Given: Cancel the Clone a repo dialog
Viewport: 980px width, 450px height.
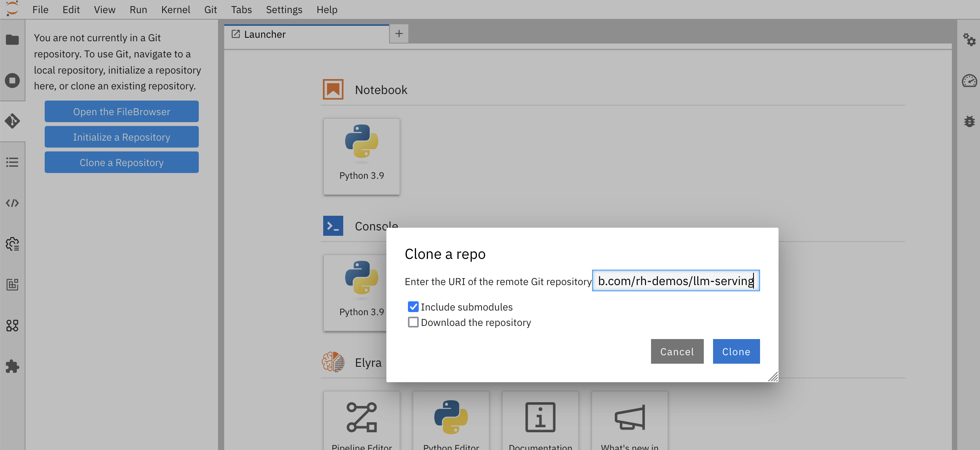Looking at the screenshot, I should pos(677,351).
